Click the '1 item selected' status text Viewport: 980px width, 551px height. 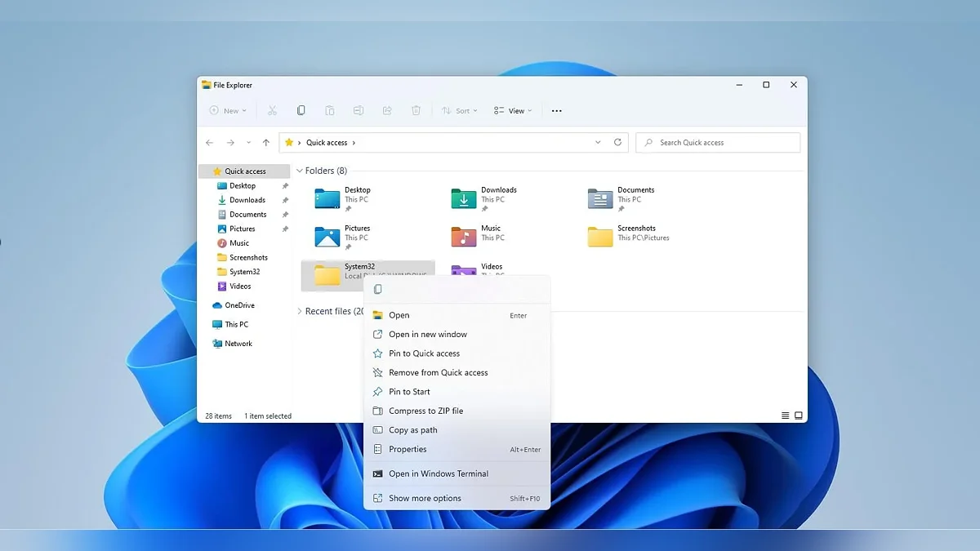pos(268,416)
